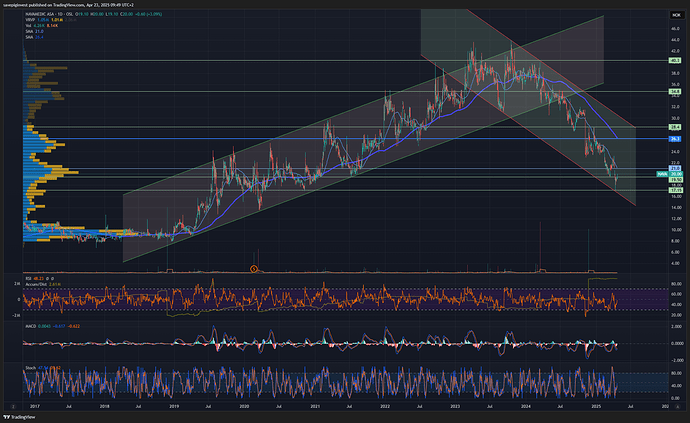Screen dimensions: 690x423
Task: Click the NAVA symbol tag on the price axis
Action: (662, 174)
